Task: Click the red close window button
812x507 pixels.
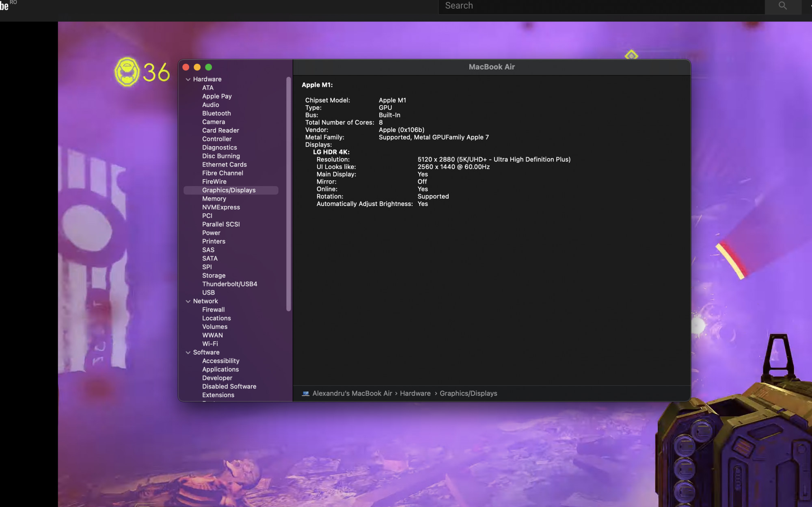Action: click(186, 67)
